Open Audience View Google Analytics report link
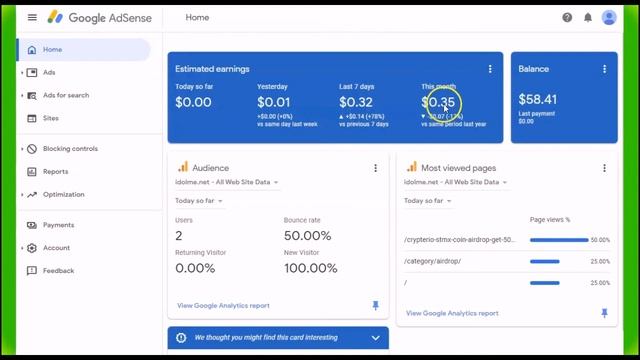 [x=223, y=306]
